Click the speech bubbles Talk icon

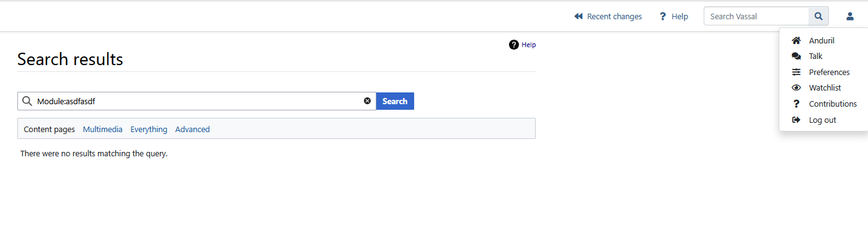797,56
